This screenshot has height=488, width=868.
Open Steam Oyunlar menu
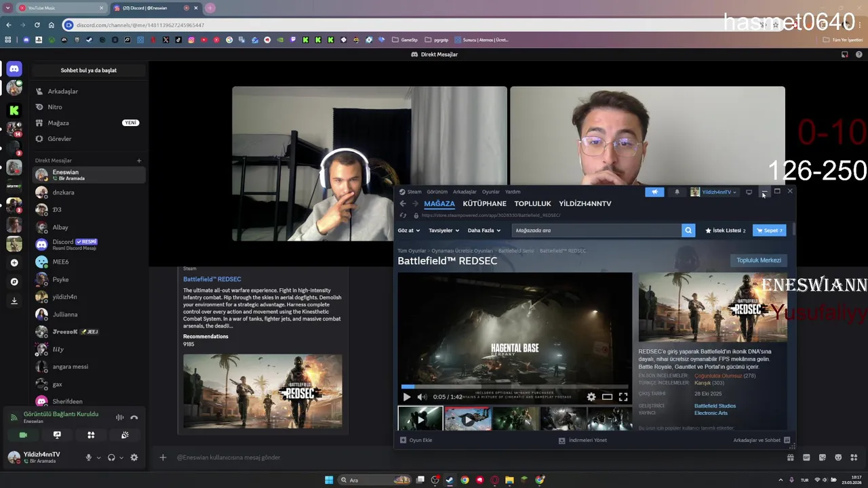490,192
